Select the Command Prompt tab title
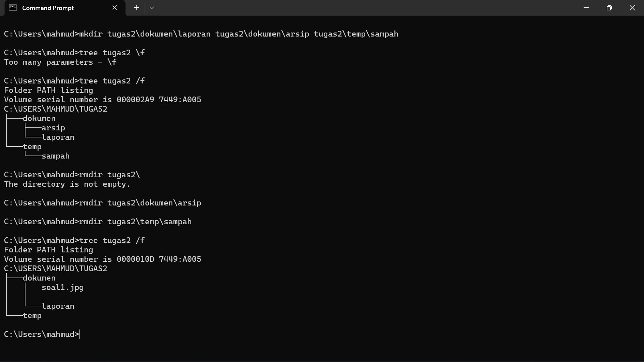The height and width of the screenshot is (362, 644). pos(48,8)
